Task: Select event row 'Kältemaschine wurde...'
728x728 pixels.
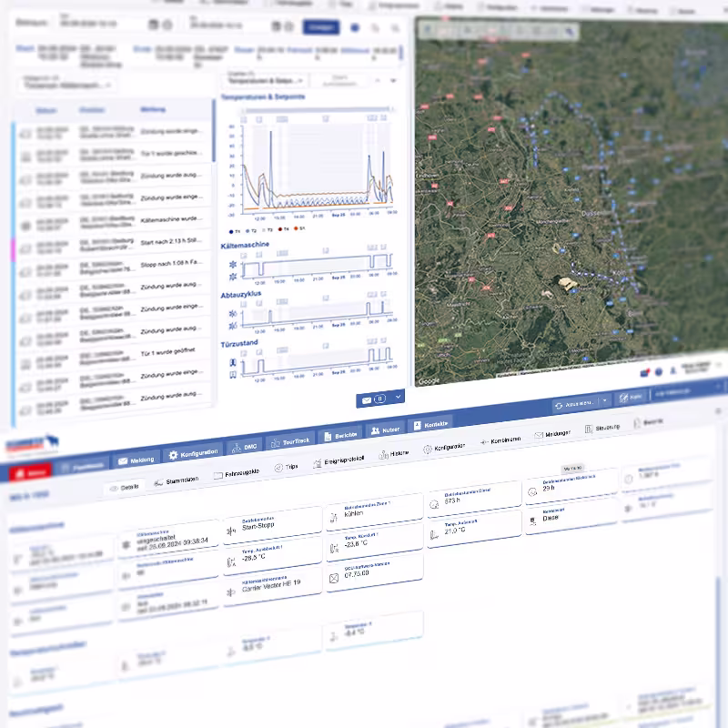Action: [115, 222]
